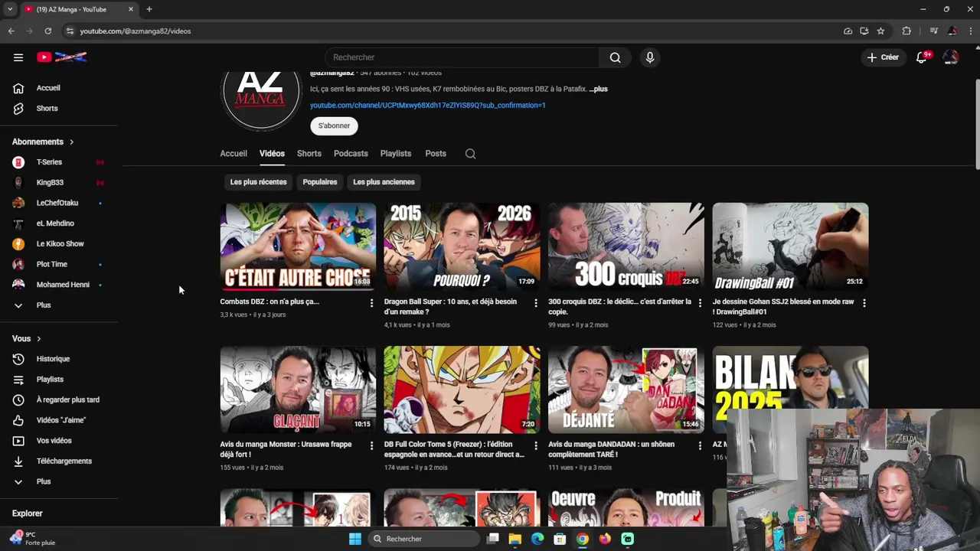980x551 pixels.
Task: Expand the Vous section arrow
Action: [x=39, y=339]
